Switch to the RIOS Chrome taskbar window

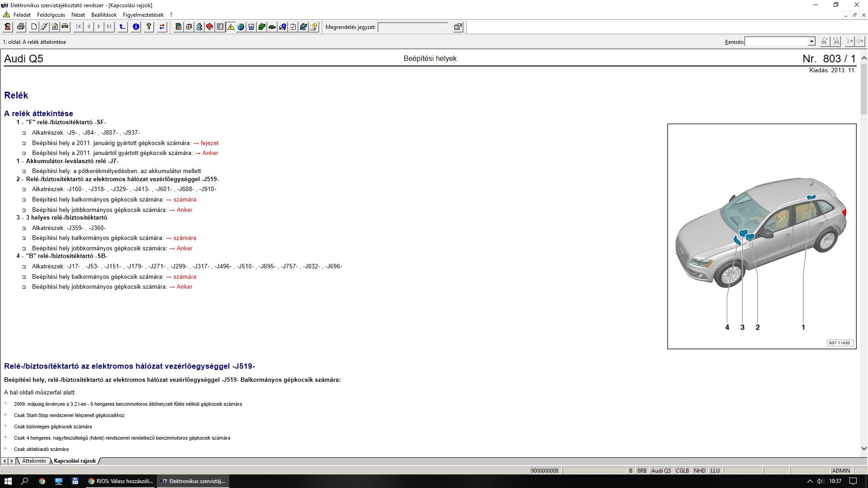tap(121, 481)
